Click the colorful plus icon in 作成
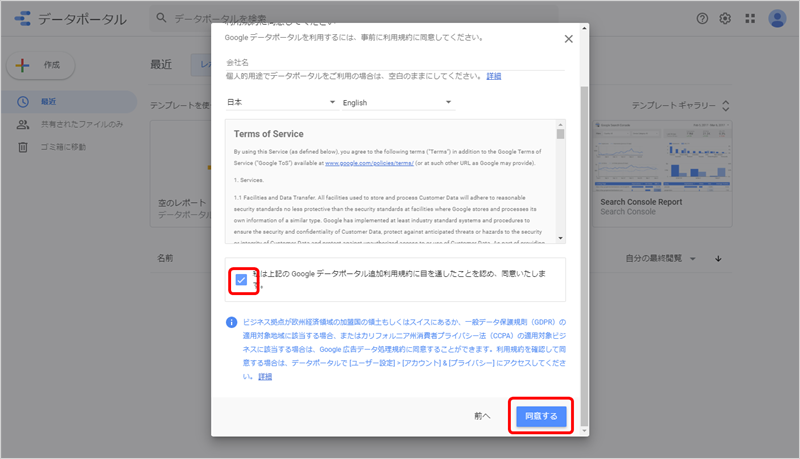The height and width of the screenshot is (459, 800). 22,65
